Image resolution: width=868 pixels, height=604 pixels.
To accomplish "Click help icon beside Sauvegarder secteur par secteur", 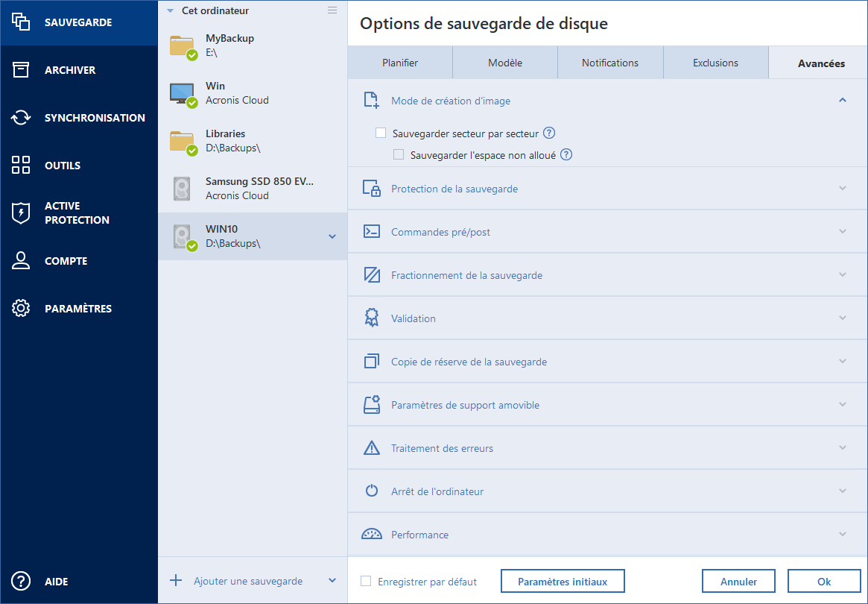I will (549, 133).
